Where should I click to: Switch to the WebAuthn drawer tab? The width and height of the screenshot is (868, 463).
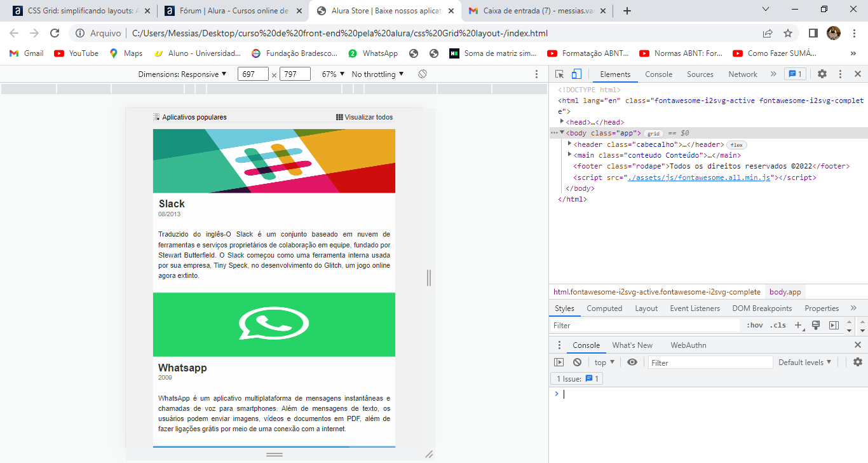point(688,345)
